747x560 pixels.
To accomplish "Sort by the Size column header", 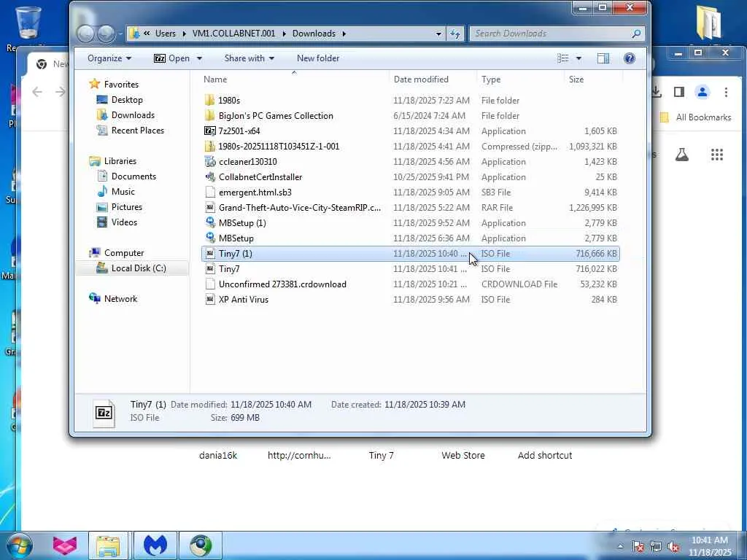I will tap(592, 79).
